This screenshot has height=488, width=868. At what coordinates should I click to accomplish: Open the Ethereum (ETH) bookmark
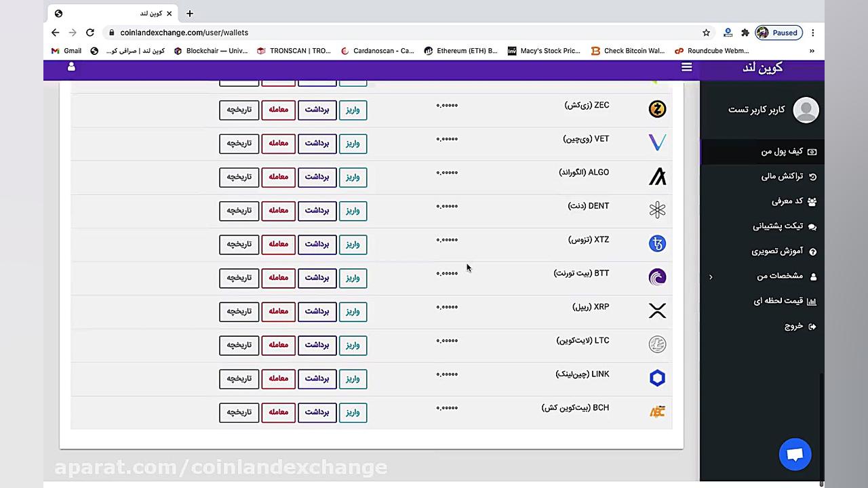pyautogui.click(x=460, y=51)
